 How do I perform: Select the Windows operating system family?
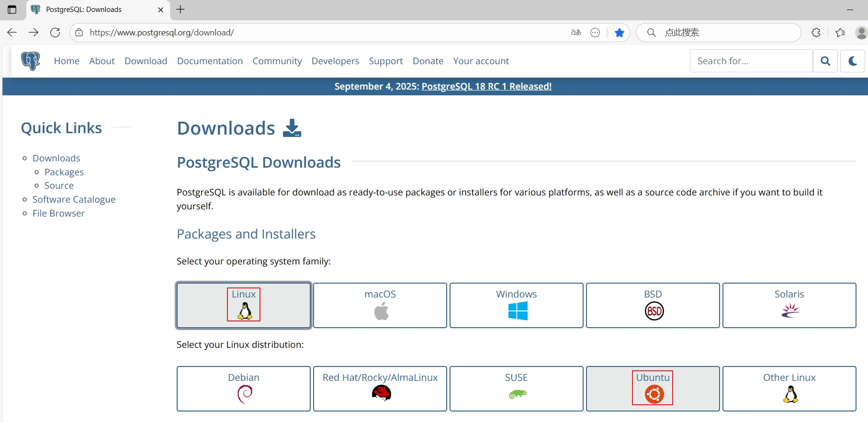click(x=517, y=305)
